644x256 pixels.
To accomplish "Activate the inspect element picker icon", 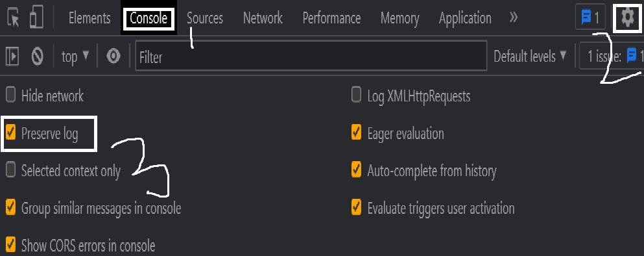I will [13, 18].
